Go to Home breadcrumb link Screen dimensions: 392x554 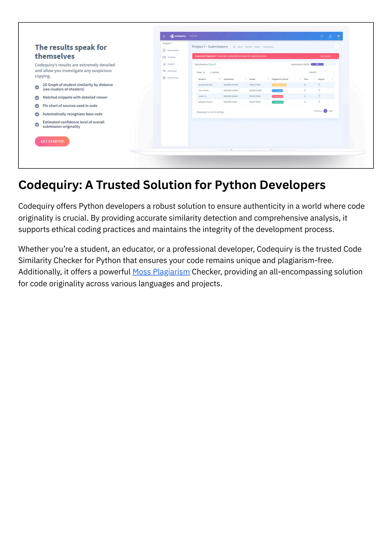pos(240,47)
